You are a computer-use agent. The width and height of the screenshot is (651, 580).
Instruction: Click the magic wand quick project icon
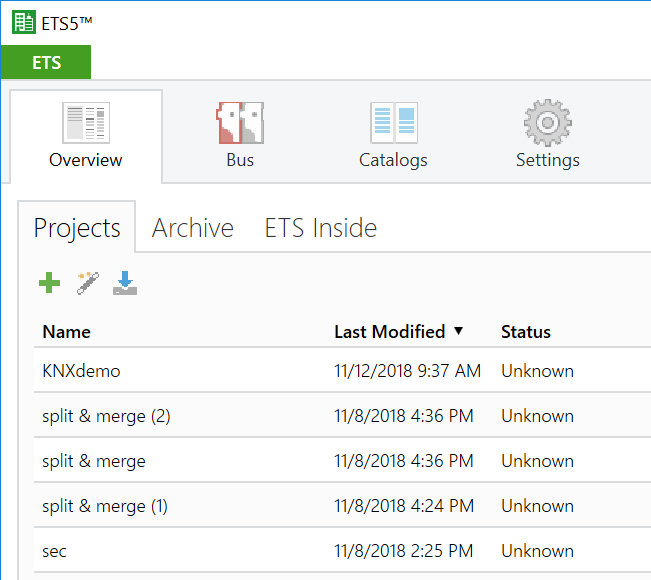tap(88, 283)
